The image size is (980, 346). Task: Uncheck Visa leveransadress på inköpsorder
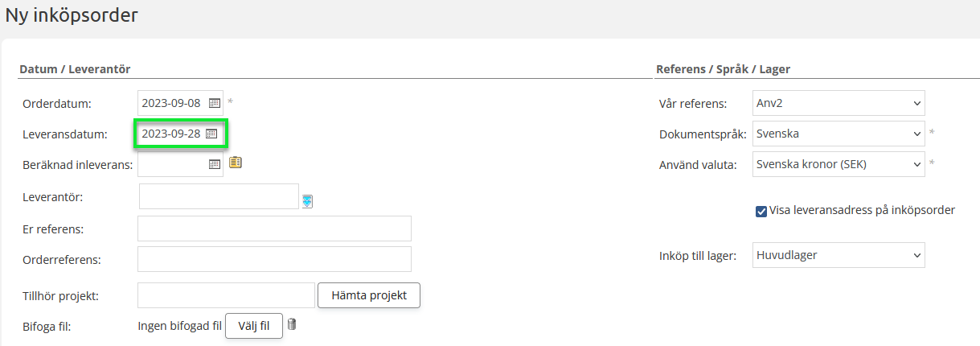pyautogui.click(x=761, y=211)
